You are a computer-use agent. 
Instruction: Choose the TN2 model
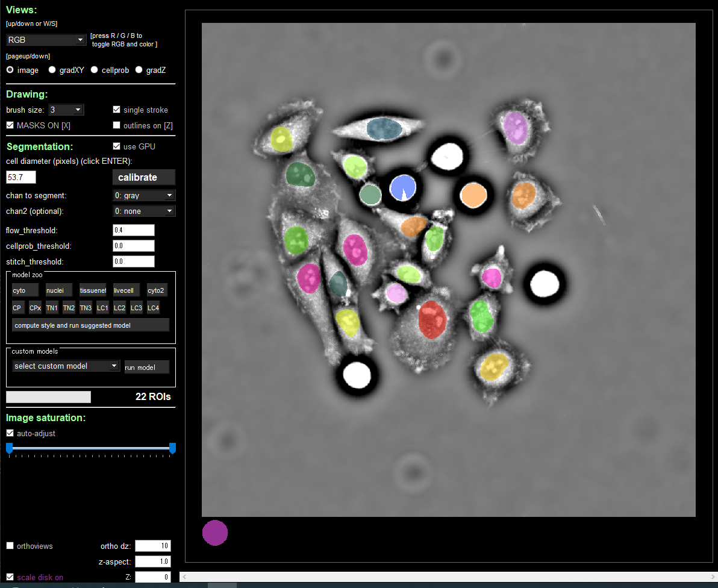(x=69, y=307)
